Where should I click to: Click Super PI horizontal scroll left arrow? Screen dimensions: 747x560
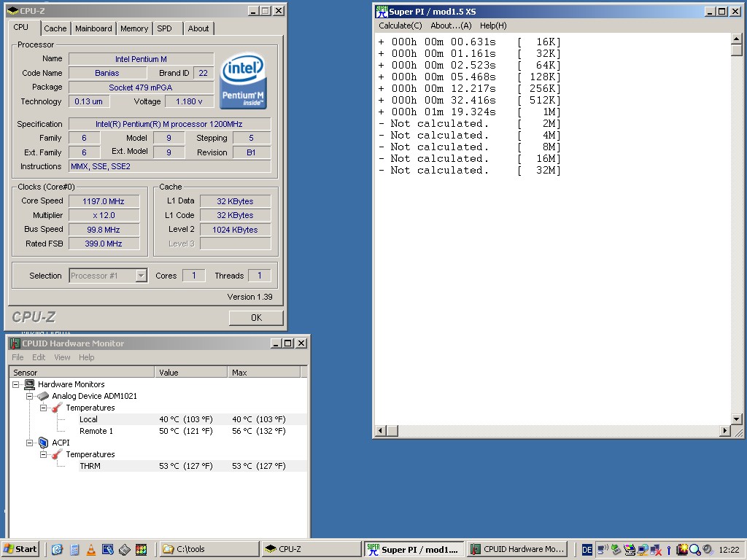click(380, 430)
